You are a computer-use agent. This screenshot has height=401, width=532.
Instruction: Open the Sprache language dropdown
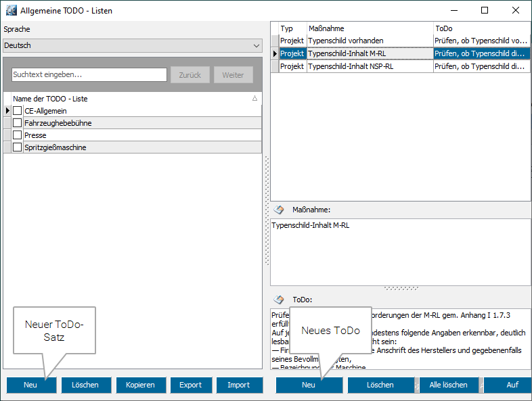(132, 46)
